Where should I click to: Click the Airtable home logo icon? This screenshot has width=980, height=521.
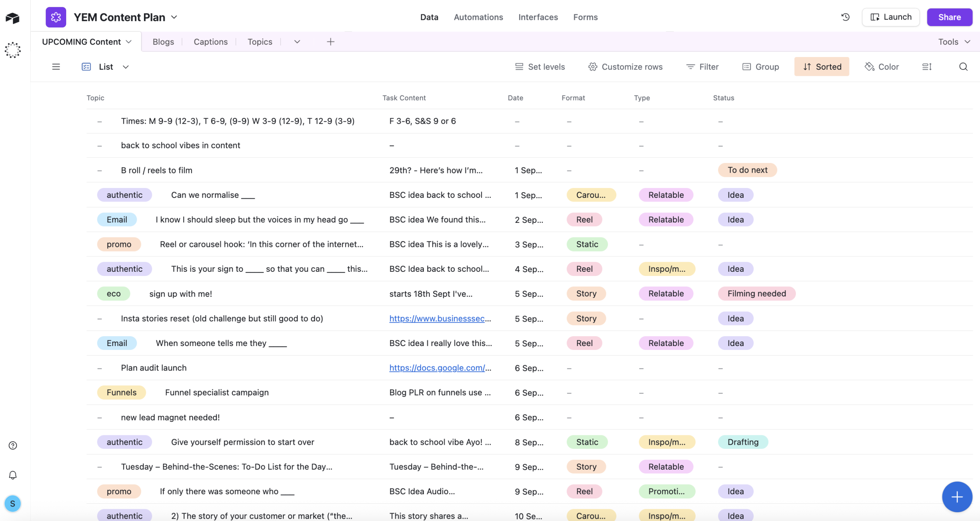click(x=13, y=18)
